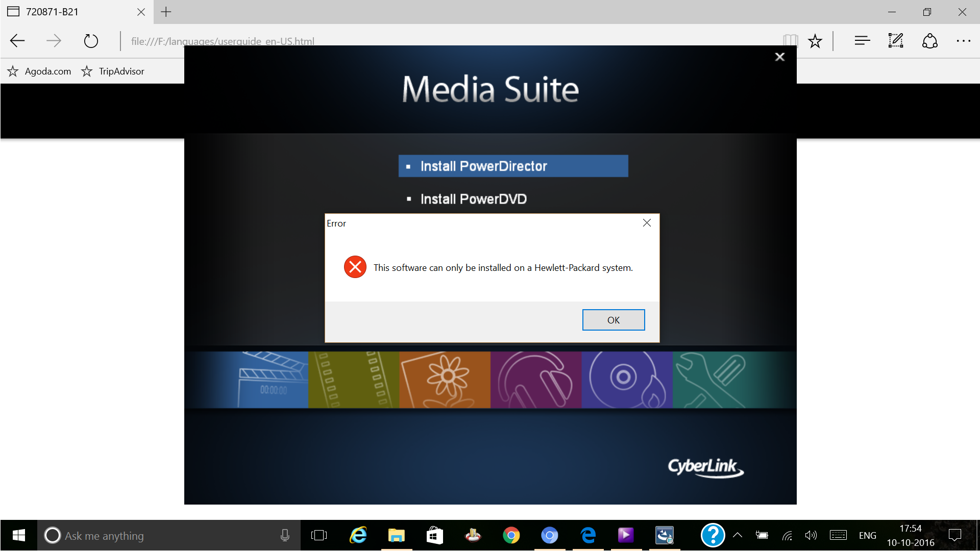Make a web note in Edge
This screenshot has width=980, height=551.
pos(896,41)
